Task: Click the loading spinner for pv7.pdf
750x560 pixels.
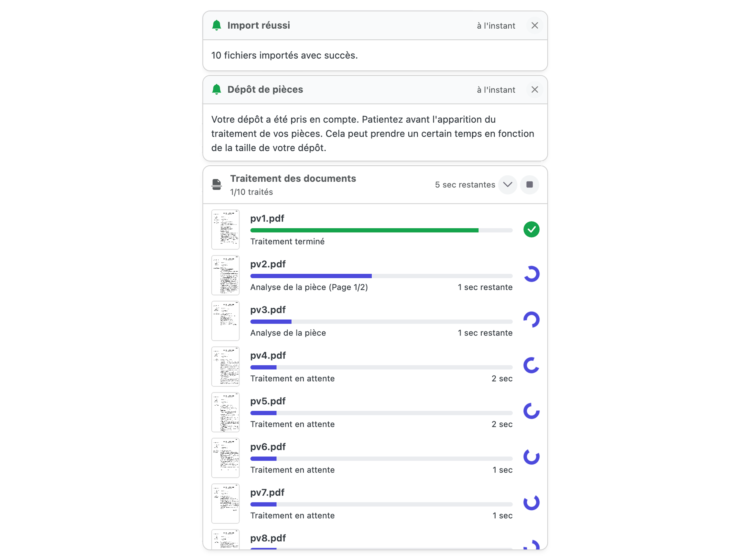Action: (531, 502)
